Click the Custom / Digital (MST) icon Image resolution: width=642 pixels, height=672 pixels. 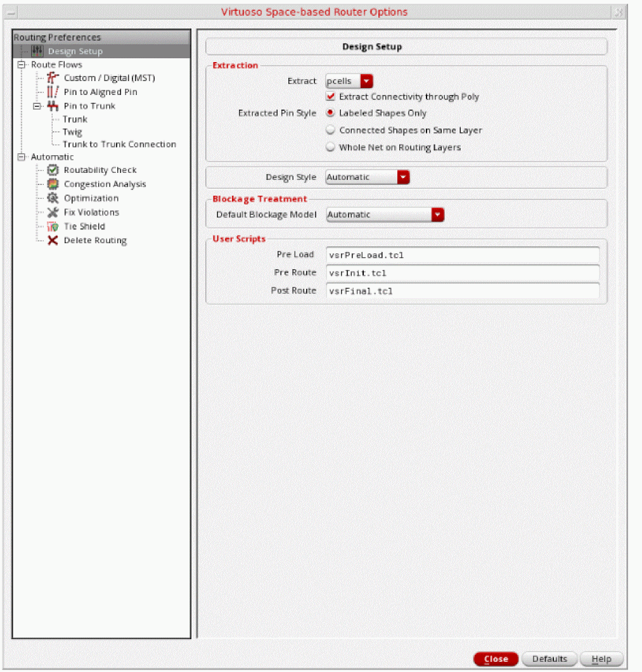pyautogui.click(x=53, y=77)
